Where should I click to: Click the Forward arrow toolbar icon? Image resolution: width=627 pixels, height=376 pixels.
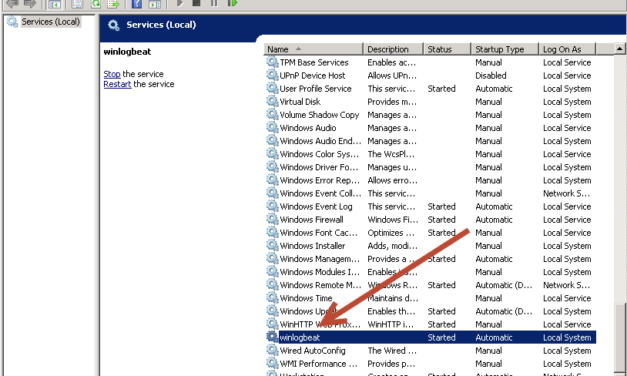pyautogui.click(x=30, y=4)
